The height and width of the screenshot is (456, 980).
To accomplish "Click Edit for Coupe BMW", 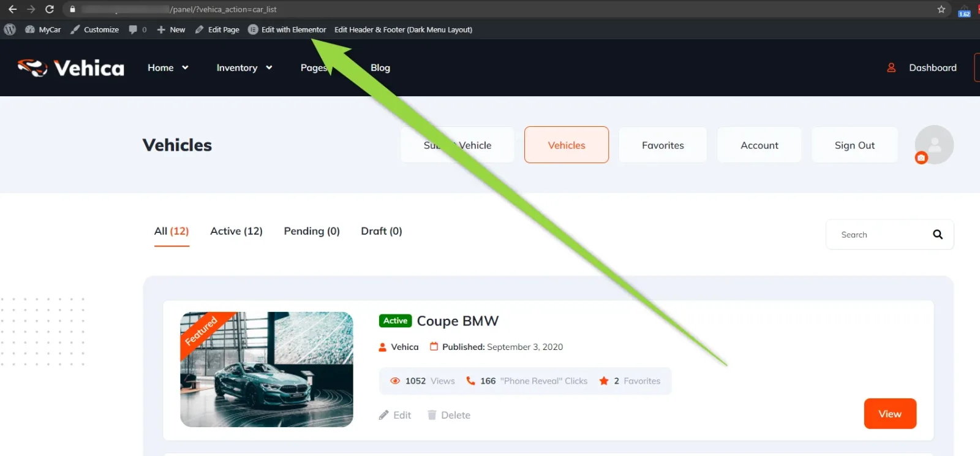I will 395,415.
